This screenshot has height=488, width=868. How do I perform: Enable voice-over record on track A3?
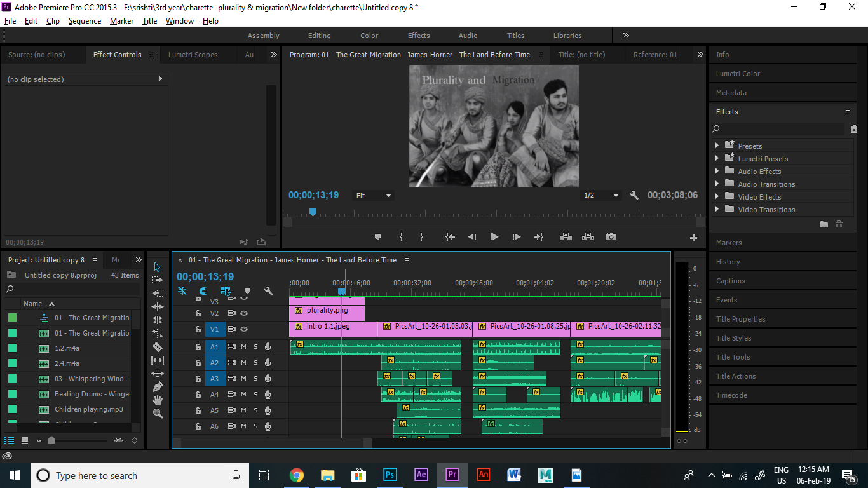(268, 379)
